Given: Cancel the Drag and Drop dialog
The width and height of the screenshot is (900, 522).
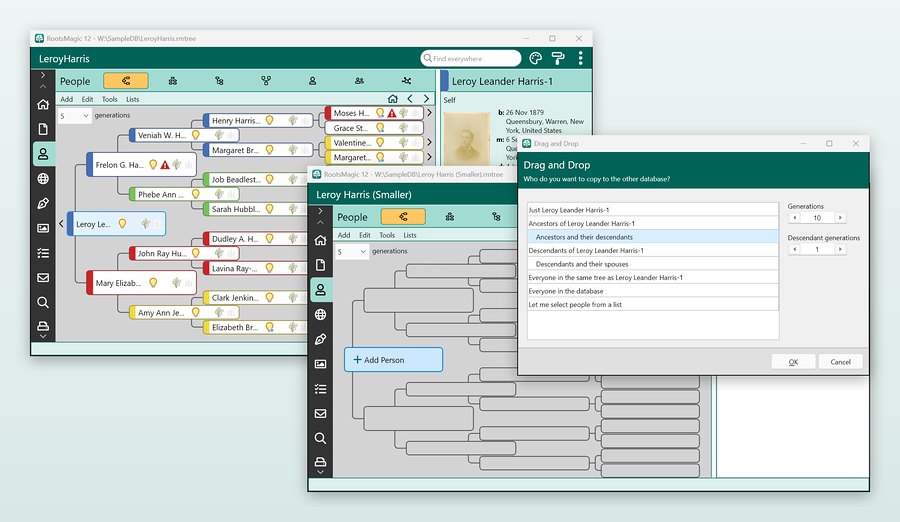Looking at the screenshot, I should tap(840, 362).
